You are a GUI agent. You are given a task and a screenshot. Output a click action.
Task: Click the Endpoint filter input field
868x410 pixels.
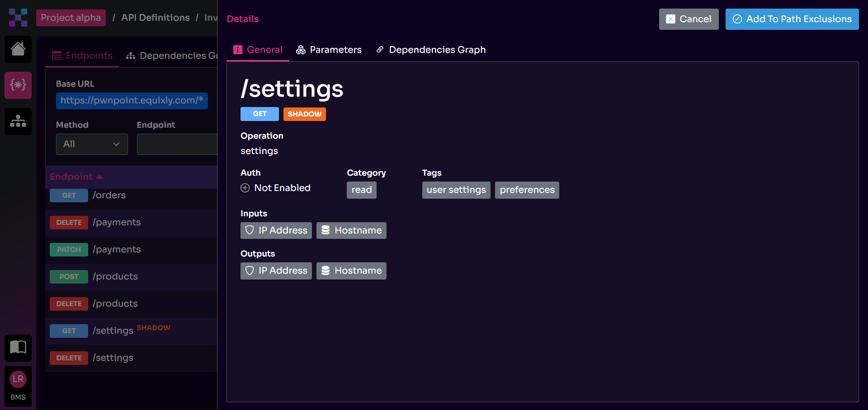click(x=177, y=144)
